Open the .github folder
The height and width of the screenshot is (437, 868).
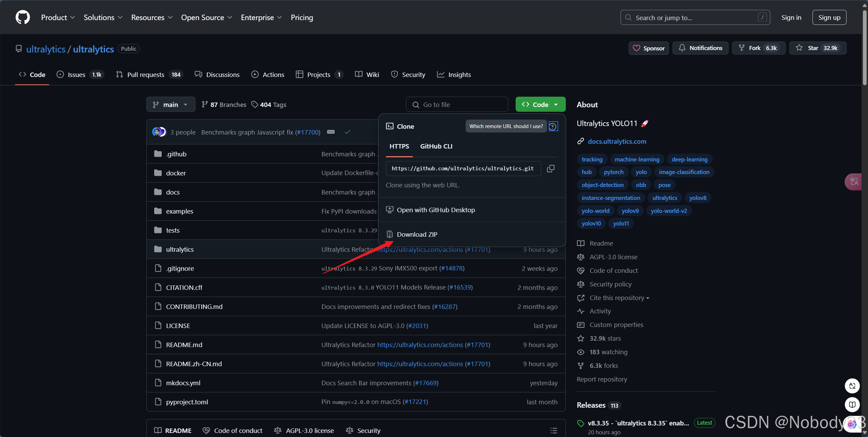(x=176, y=154)
